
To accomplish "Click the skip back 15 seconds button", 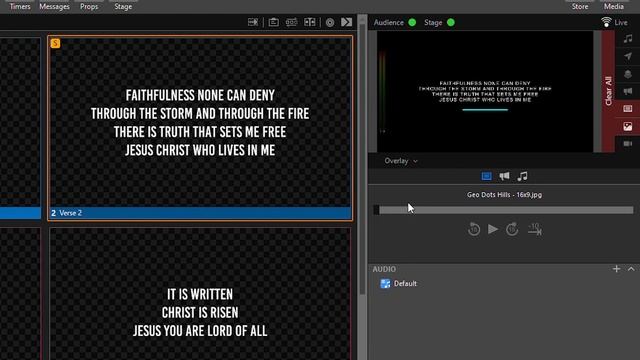I will (474, 229).
